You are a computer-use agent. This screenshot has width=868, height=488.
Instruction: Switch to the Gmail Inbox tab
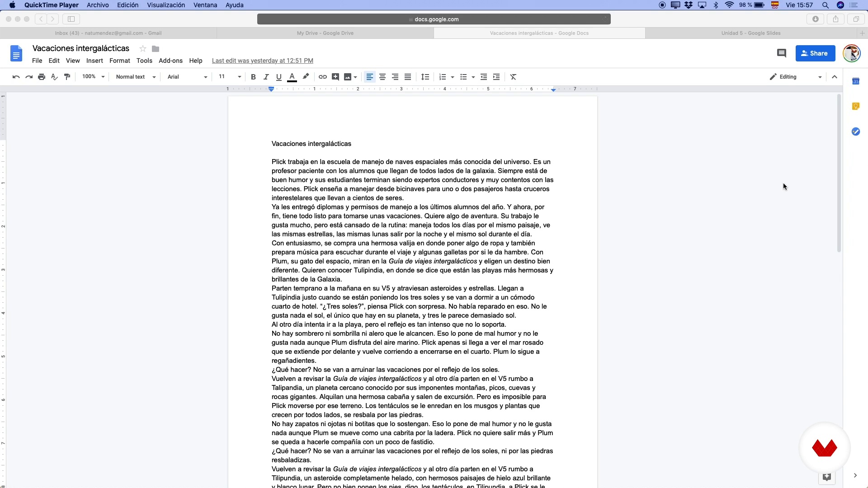[108, 33]
